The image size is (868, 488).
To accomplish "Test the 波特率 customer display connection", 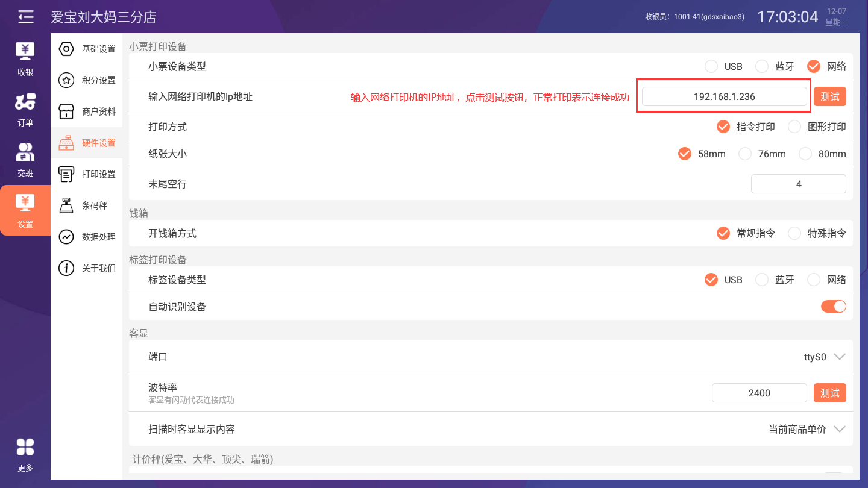I will (x=830, y=393).
